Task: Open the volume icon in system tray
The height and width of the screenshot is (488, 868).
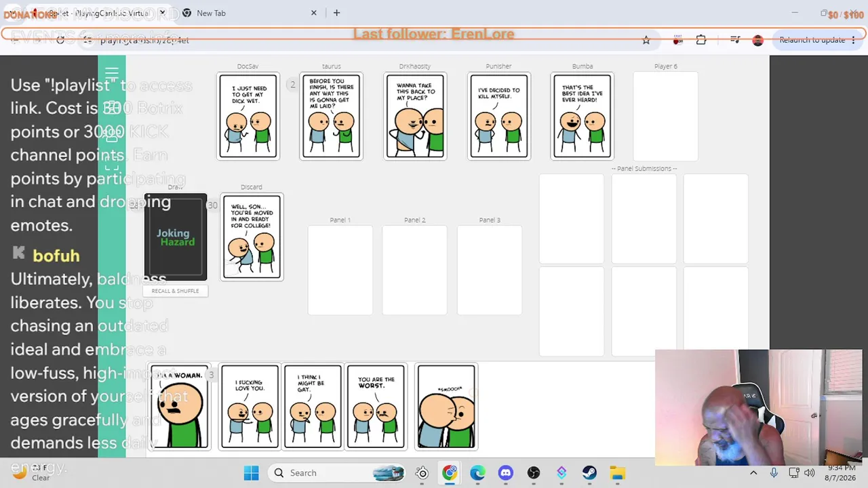Action: [810, 473]
